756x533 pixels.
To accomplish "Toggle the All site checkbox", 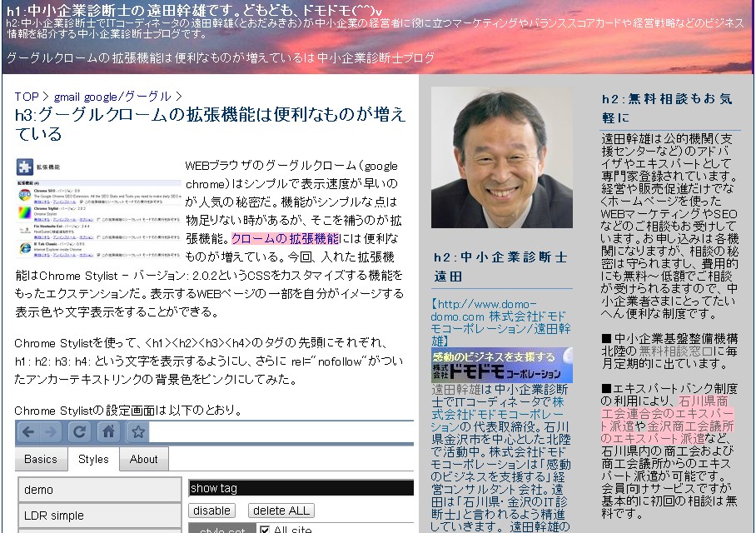I will coord(264,530).
